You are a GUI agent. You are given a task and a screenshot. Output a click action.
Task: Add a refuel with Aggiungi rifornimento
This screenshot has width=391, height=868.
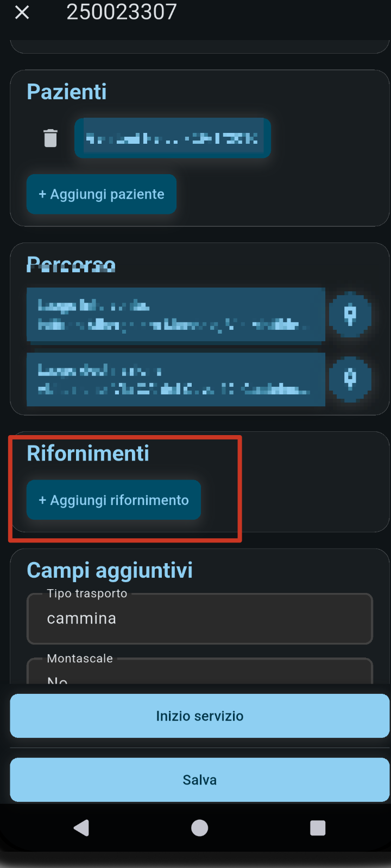[114, 500]
